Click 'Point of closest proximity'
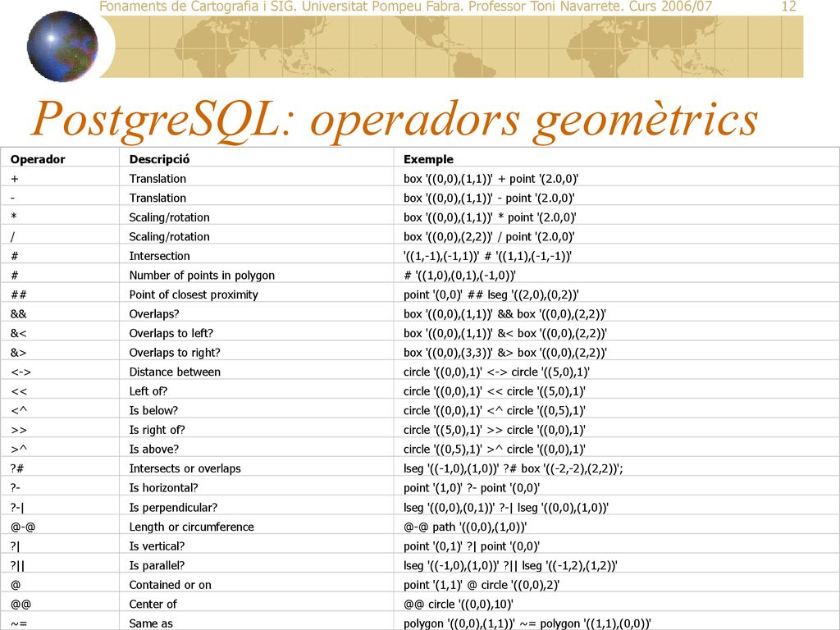Screen dimensions: 840x630 (194, 294)
